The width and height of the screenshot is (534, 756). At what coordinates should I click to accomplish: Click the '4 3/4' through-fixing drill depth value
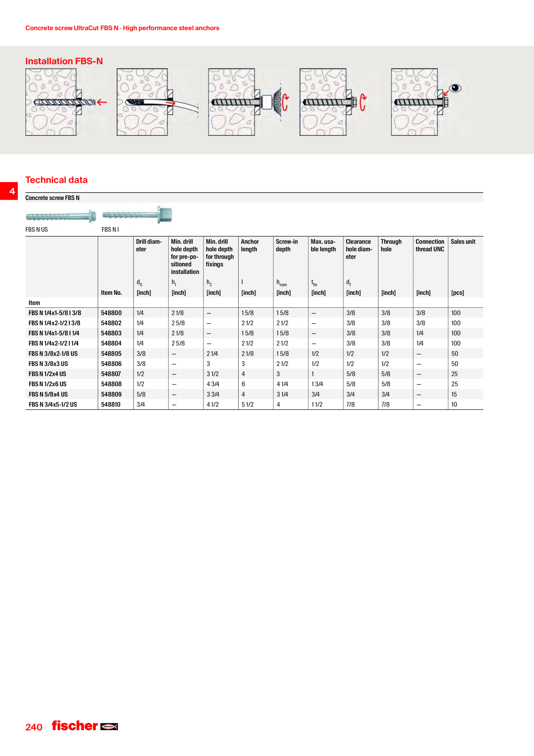(x=213, y=384)
